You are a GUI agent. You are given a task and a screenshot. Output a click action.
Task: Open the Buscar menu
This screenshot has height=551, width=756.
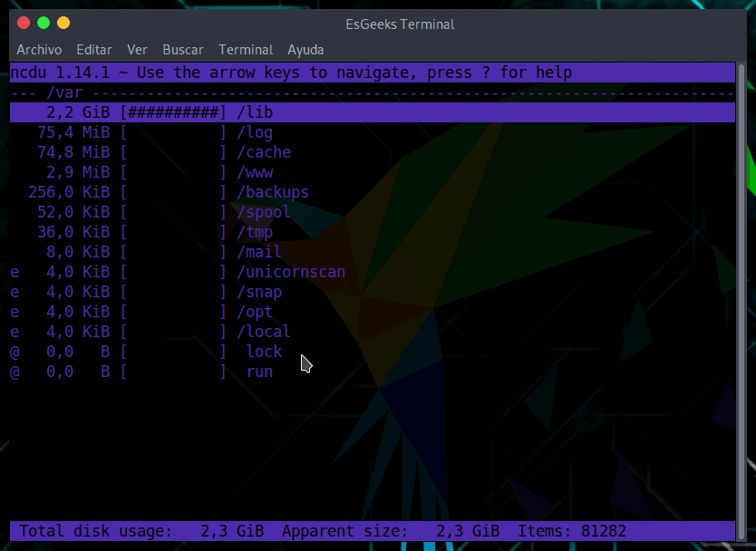183,49
